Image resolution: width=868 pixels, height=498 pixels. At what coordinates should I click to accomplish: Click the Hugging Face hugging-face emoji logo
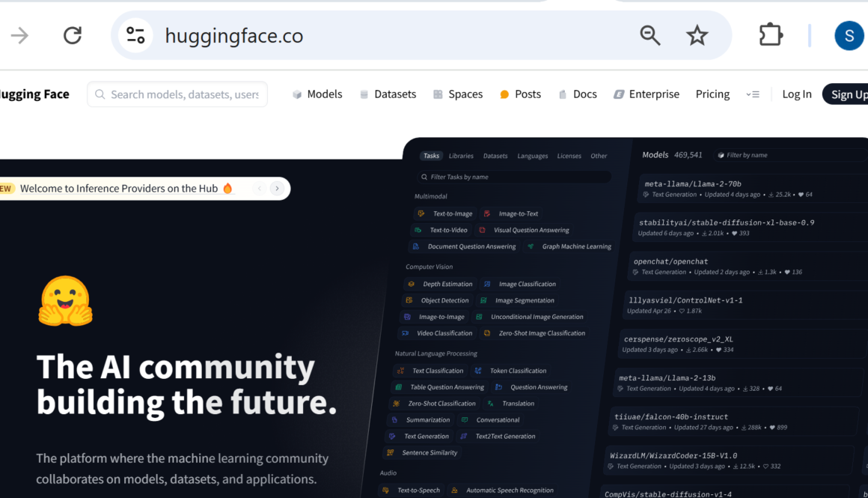tap(65, 300)
